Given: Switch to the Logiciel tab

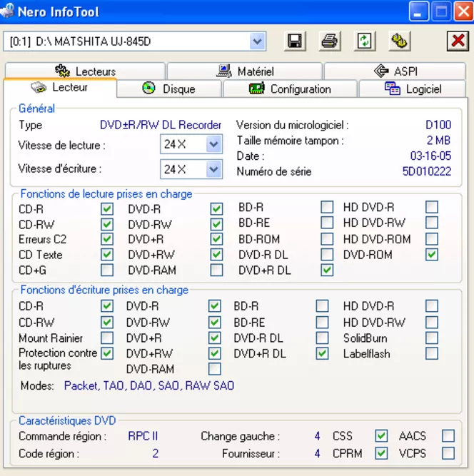Looking at the screenshot, I should [413, 88].
